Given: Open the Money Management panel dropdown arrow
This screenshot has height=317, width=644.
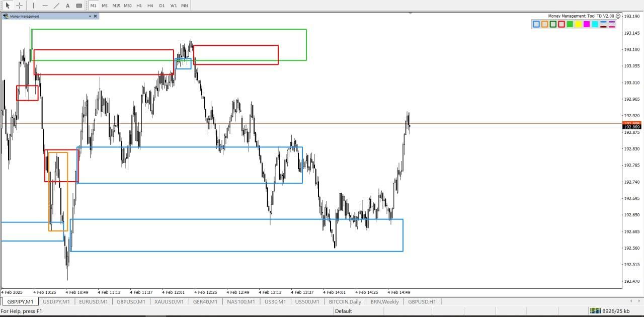Looking at the screenshot, I should point(90,16).
